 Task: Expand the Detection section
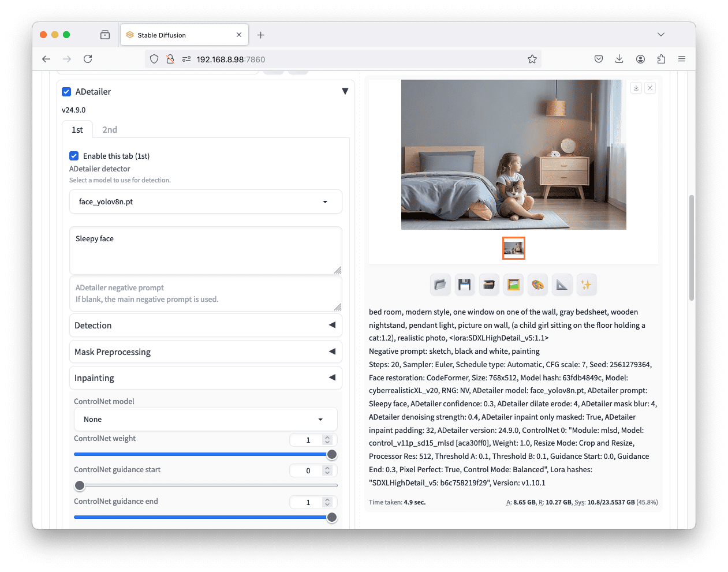coord(206,325)
